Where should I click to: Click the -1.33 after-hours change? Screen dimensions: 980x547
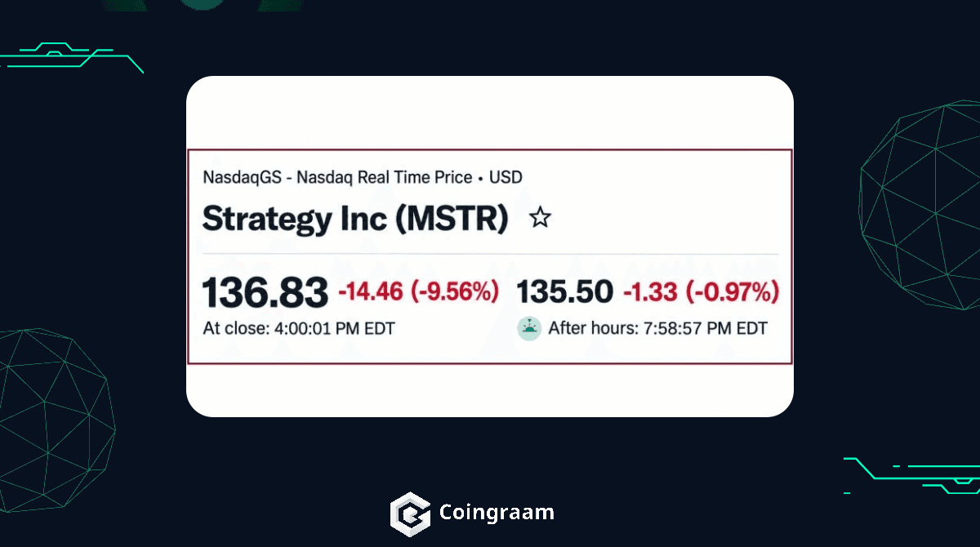(x=651, y=292)
